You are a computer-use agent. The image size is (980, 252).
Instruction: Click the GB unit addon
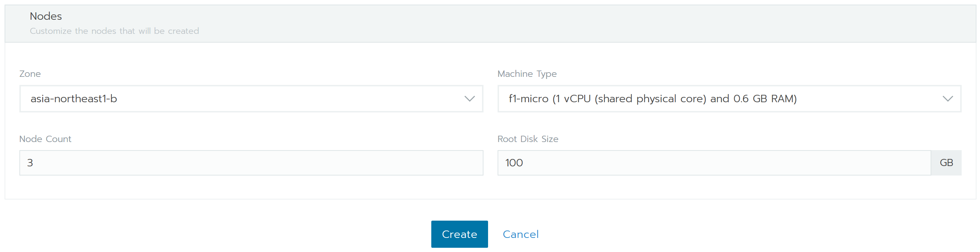click(946, 163)
